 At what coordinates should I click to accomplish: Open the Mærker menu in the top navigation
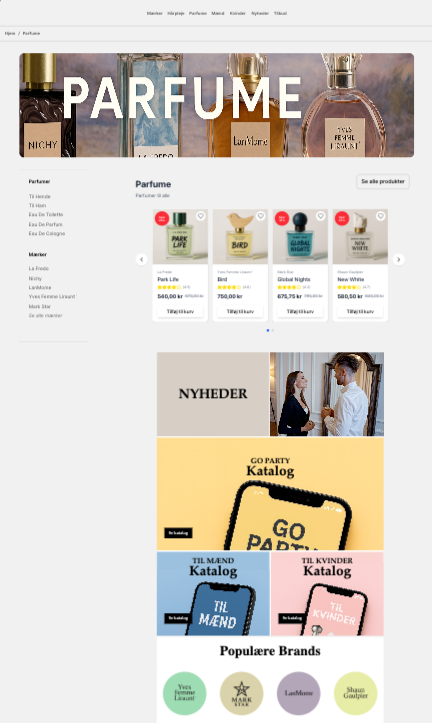click(x=154, y=13)
